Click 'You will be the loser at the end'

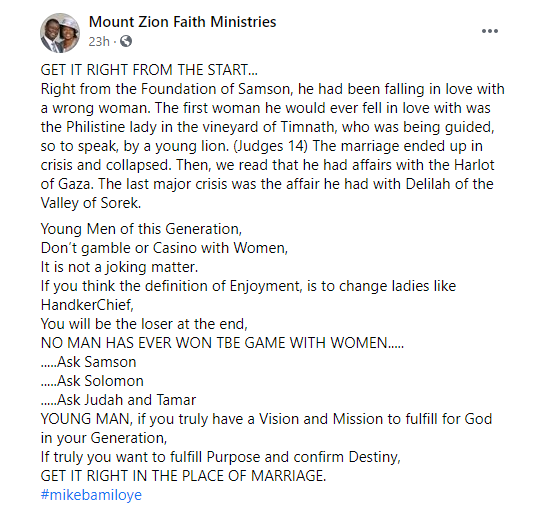click(144, 324)
